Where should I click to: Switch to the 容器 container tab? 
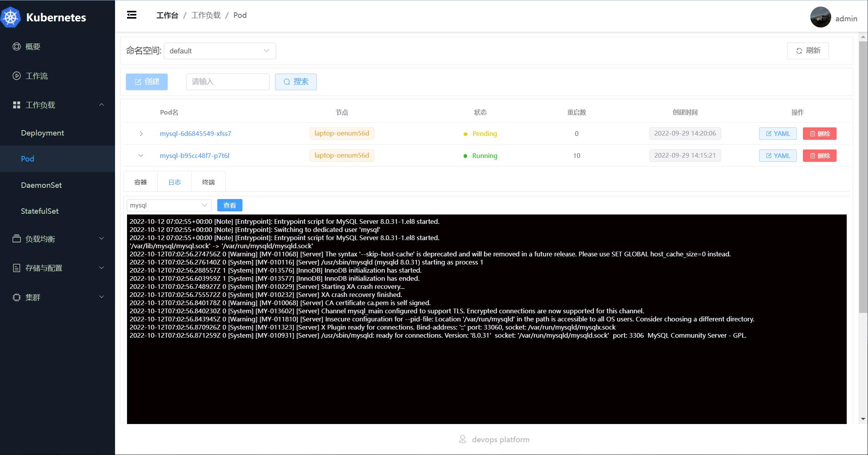click(x=140, y=182)
